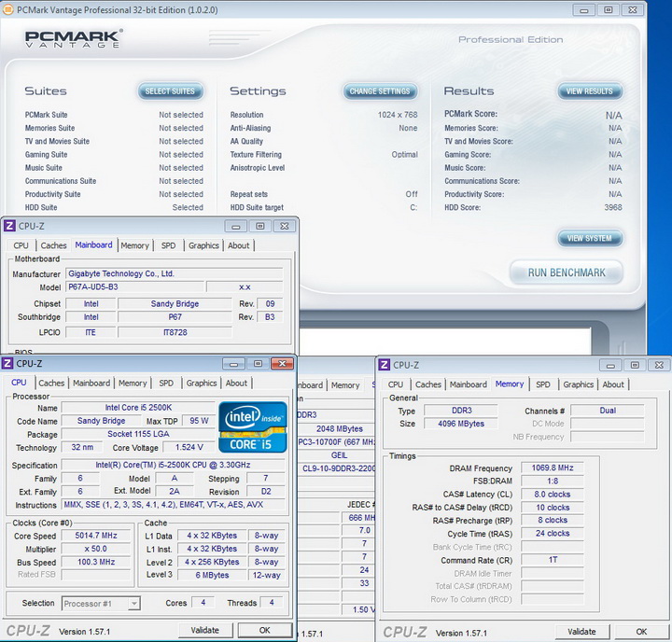Minimize the PCMark Vantage window

[x=583, y=10]
